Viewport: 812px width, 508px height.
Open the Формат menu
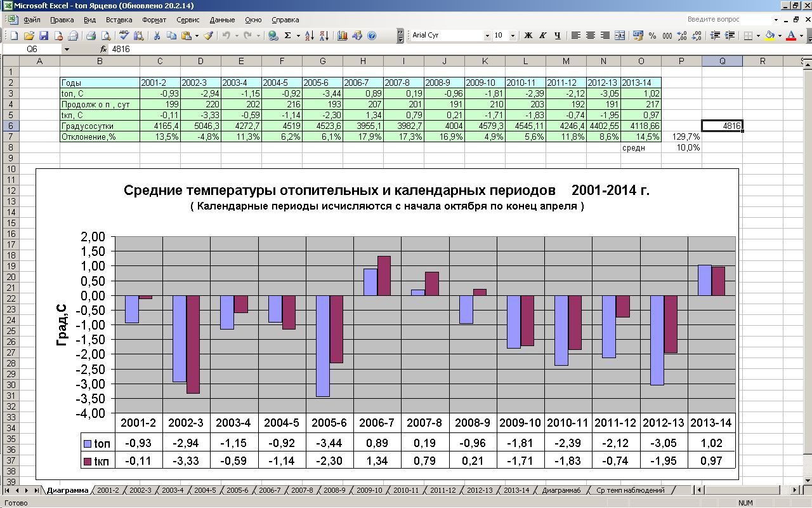point(155,20)
